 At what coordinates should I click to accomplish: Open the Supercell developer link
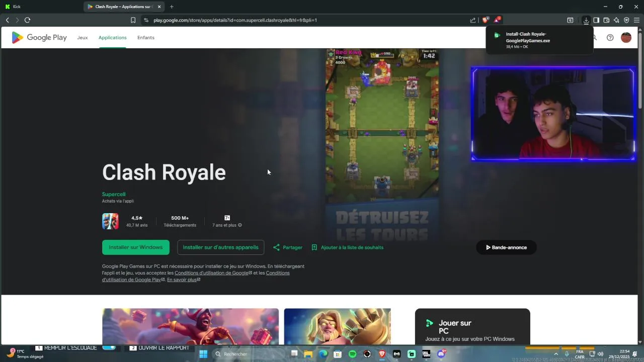(114, 194)
